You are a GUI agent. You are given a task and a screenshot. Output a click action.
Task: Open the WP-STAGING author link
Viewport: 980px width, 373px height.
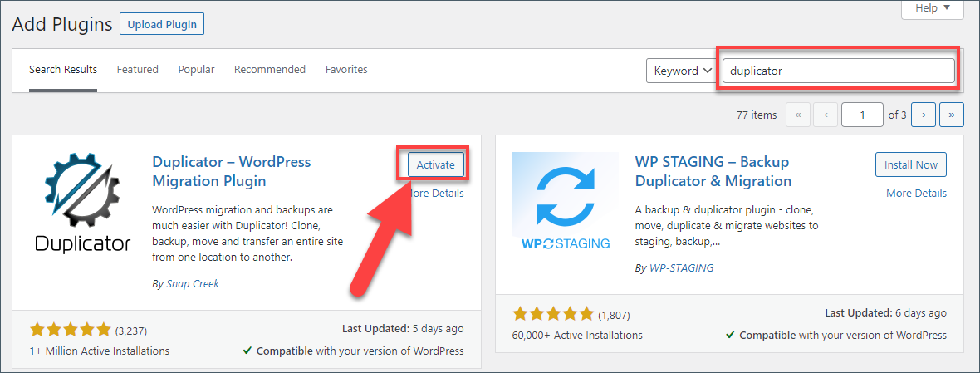point(681,268)
